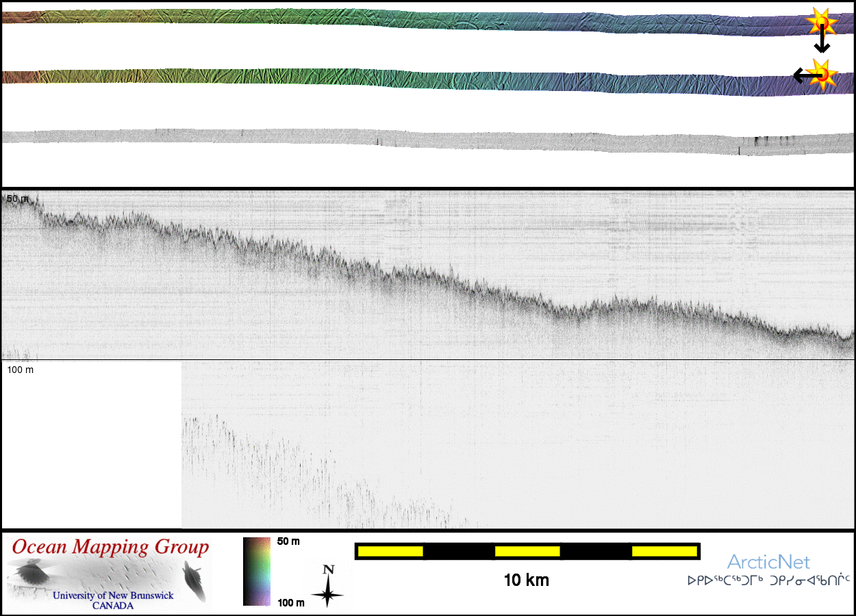Click the depth color scale legend
The image size is (856, 616).
pos(257,572)
